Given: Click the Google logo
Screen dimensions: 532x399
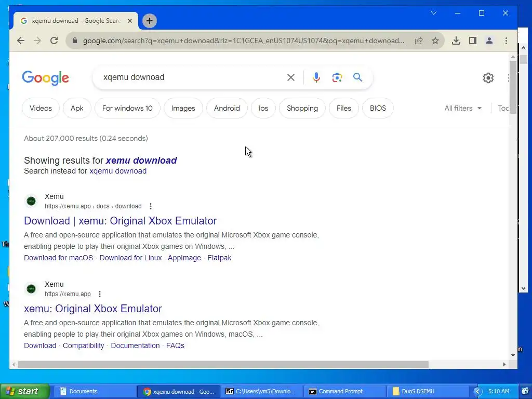Looking at the screenshot, I should 46,78.
